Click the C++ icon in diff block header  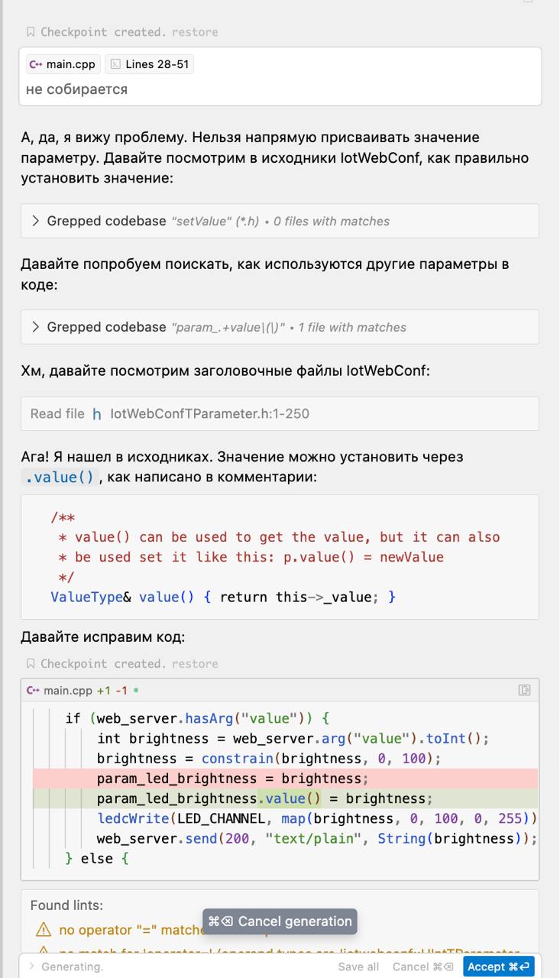pyautogui.click(x=33, y=691)
